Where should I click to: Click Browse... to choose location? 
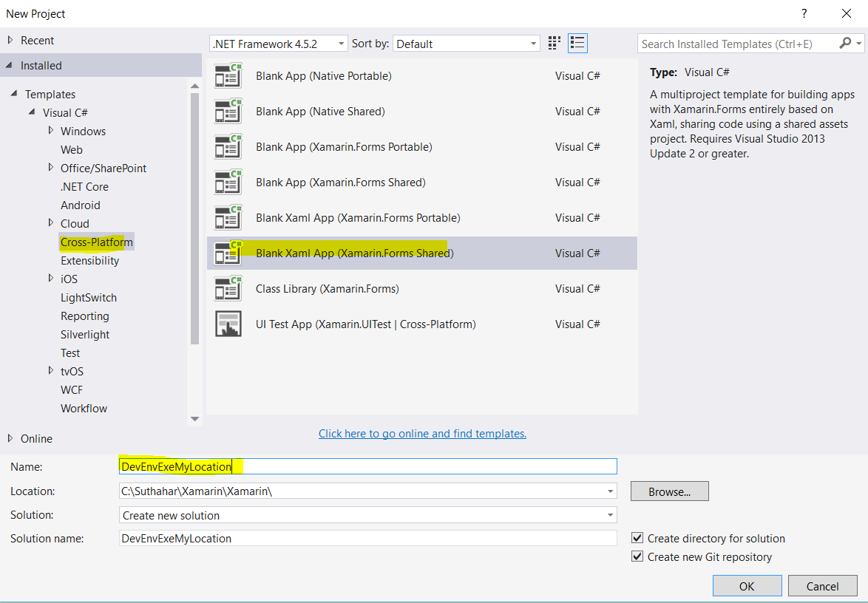coord(669,491)
